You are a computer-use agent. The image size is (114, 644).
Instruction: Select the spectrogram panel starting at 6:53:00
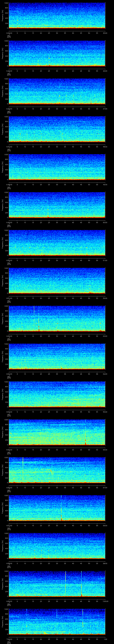click(57, 356)
